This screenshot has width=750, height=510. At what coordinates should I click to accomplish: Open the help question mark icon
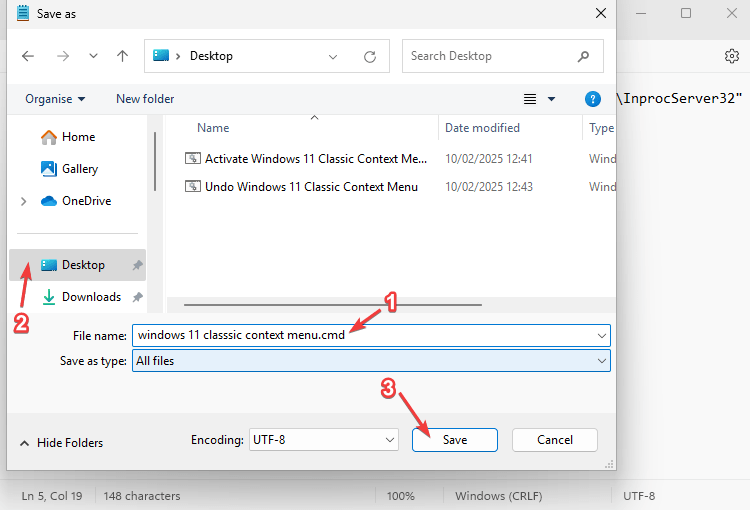(593, 99)
